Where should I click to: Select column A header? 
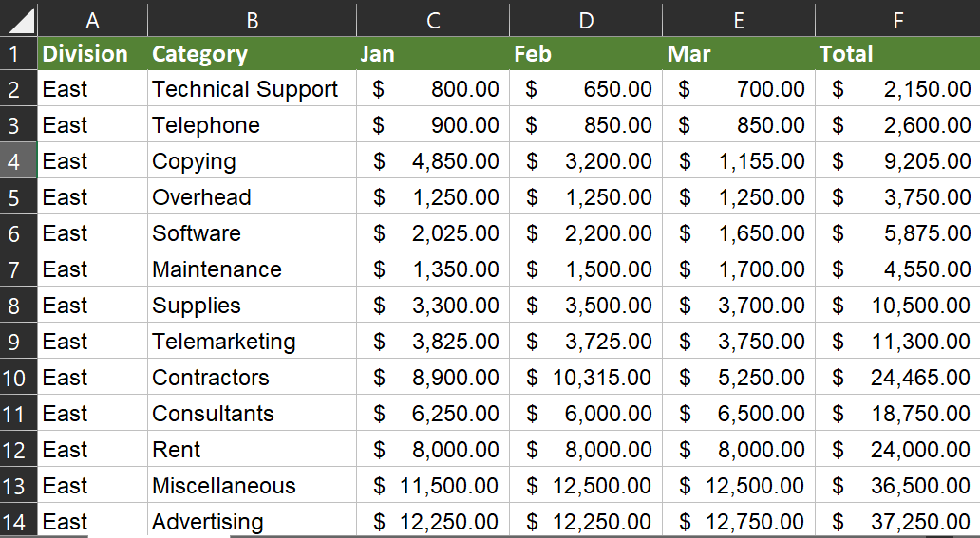(92, 19)
